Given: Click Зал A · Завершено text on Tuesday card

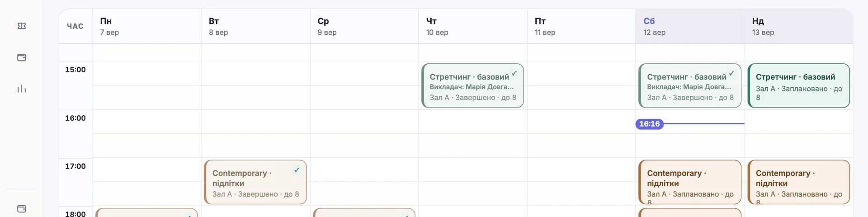Looking at the screenshot, I should click(255, 194).
